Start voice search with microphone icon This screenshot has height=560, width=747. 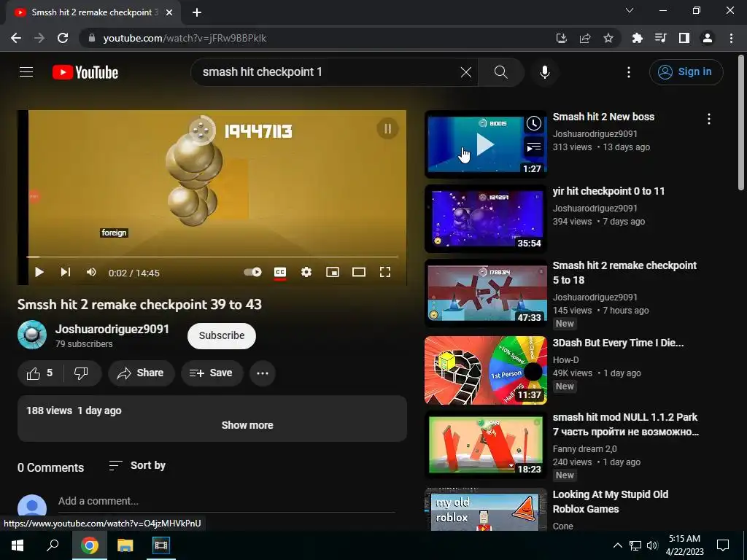(545, 72)
